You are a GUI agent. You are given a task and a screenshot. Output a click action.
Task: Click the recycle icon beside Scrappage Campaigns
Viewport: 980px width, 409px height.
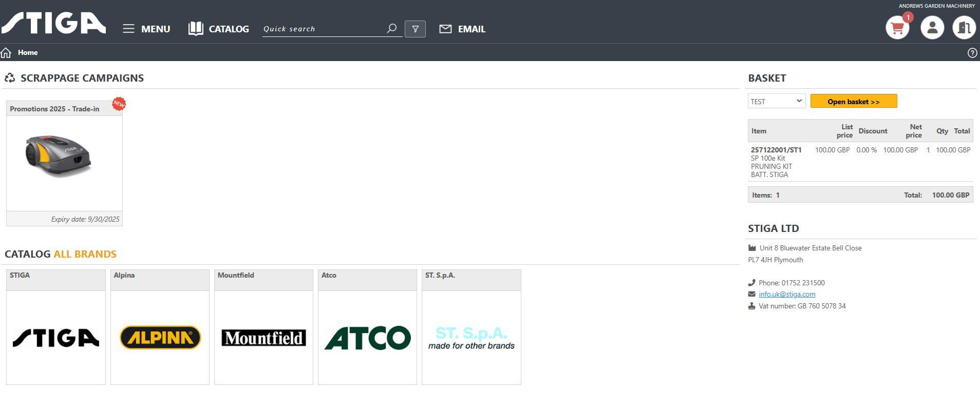coord(10,78)
